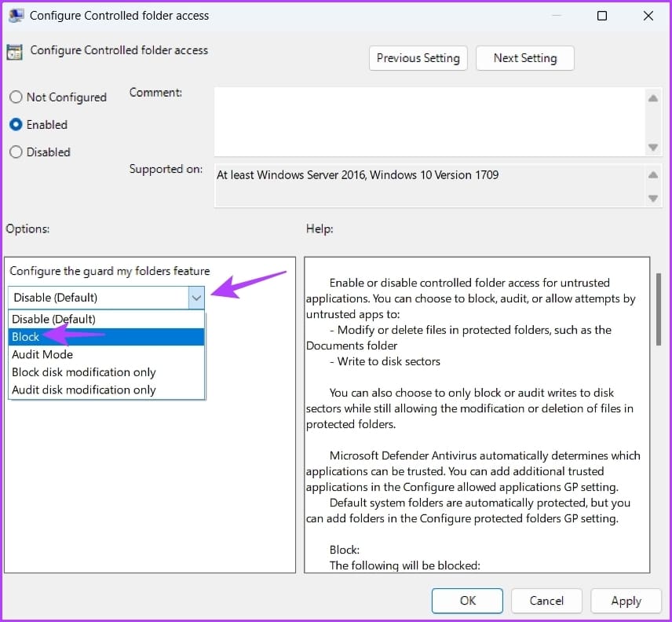Select the Enabled radio button
The height and width of the screenshot is (622, 672).
(16, 124)
